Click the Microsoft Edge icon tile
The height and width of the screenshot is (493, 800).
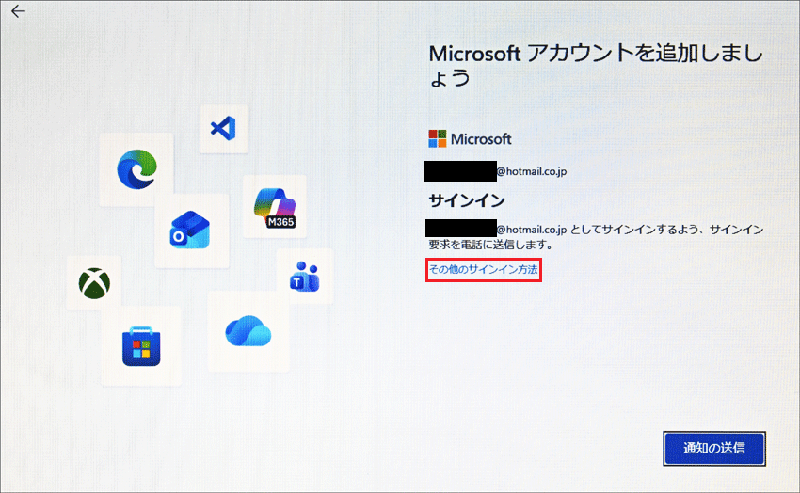coord(137,170)
